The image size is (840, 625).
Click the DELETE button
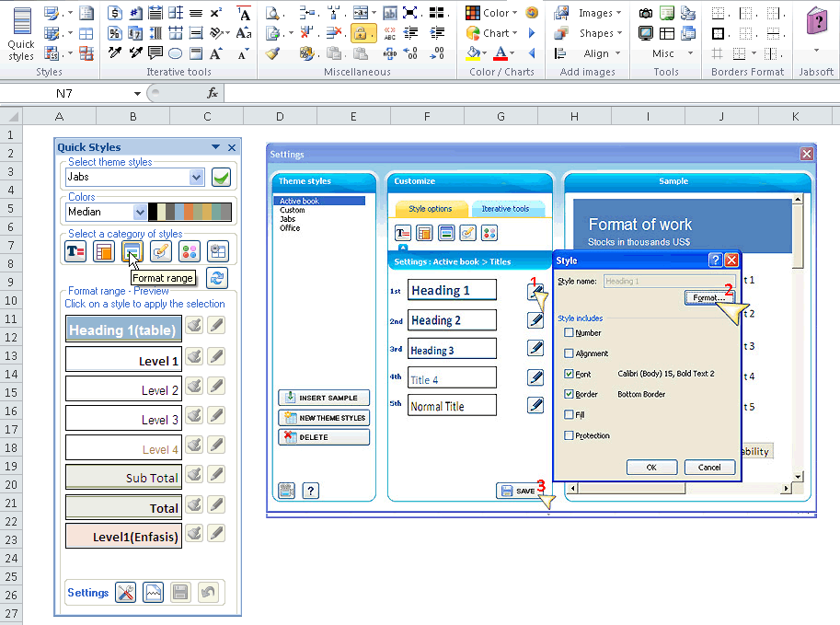coord(324,437)
